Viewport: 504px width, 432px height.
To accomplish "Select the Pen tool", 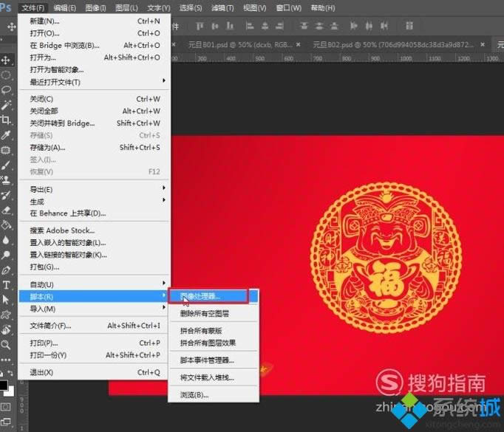I will (x=6, y=270).
